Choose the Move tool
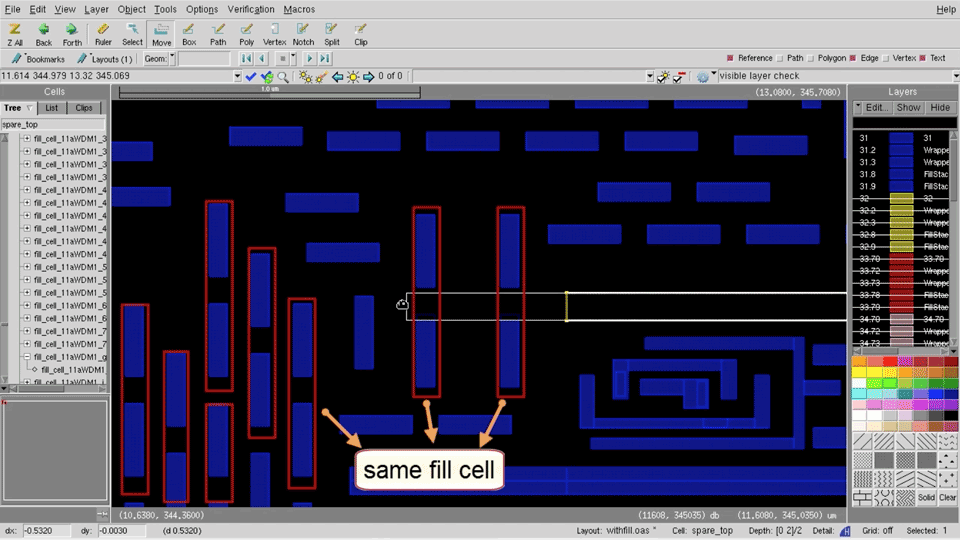The height and width of the screenshot is (540, 960). pyautogui.click(x=162, y=35)
